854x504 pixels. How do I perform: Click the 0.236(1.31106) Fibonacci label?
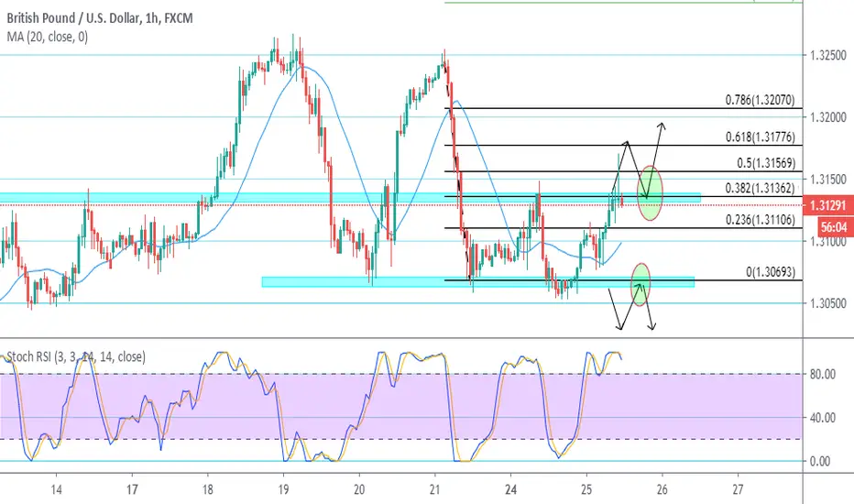point(760,220)
